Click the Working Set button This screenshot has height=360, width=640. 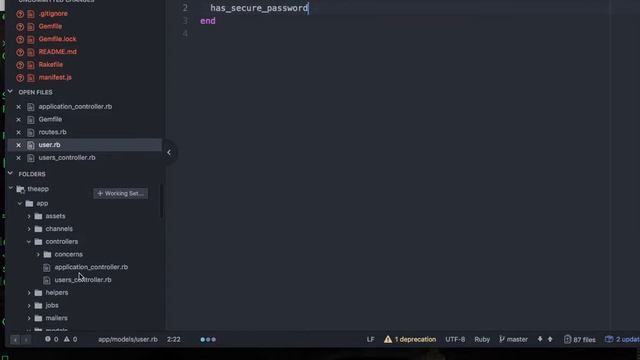(120, 193)
